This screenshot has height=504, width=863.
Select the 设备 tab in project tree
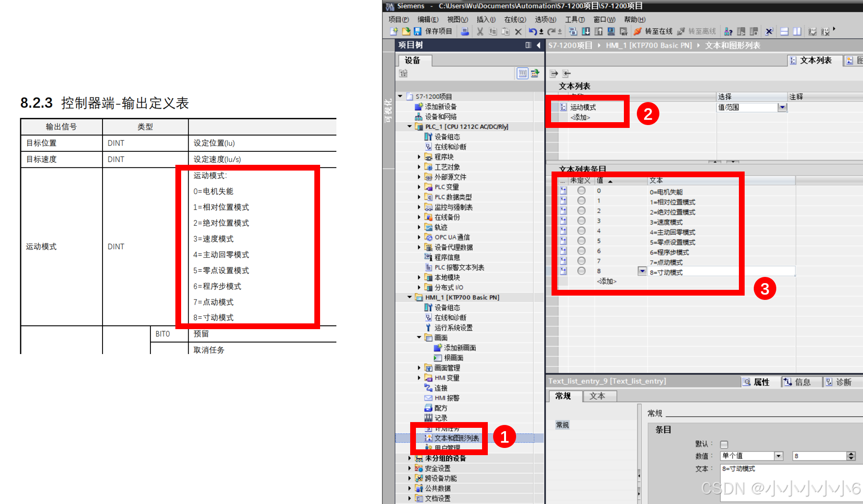pyautogui.click(x=413, y=60)
